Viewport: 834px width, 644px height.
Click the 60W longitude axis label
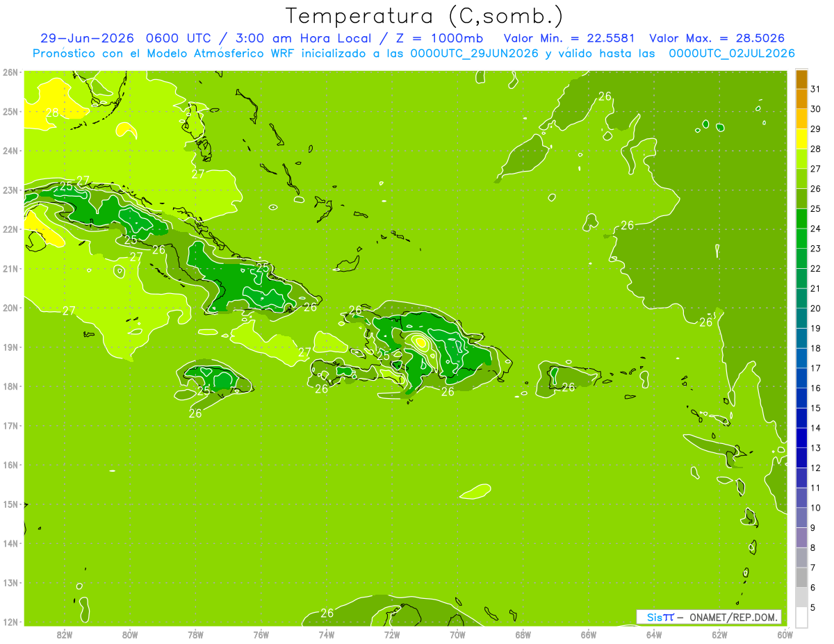pos(785,634)
